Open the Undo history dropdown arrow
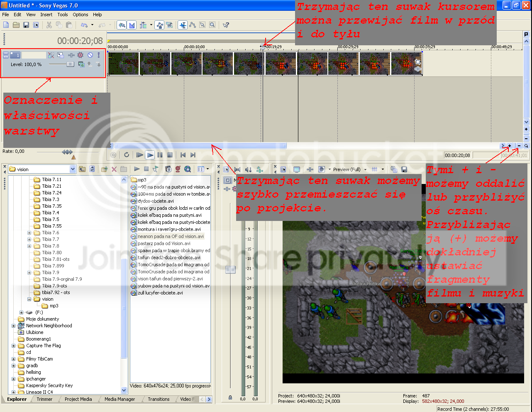The width and height of the screenshot is (532, 412). [92, 25]
